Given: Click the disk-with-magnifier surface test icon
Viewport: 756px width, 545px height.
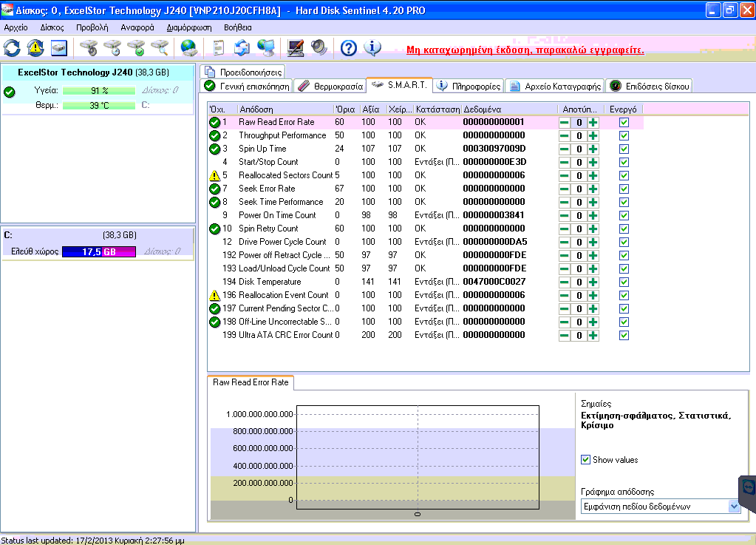Looking at the screenshot, I should (160, 48).
